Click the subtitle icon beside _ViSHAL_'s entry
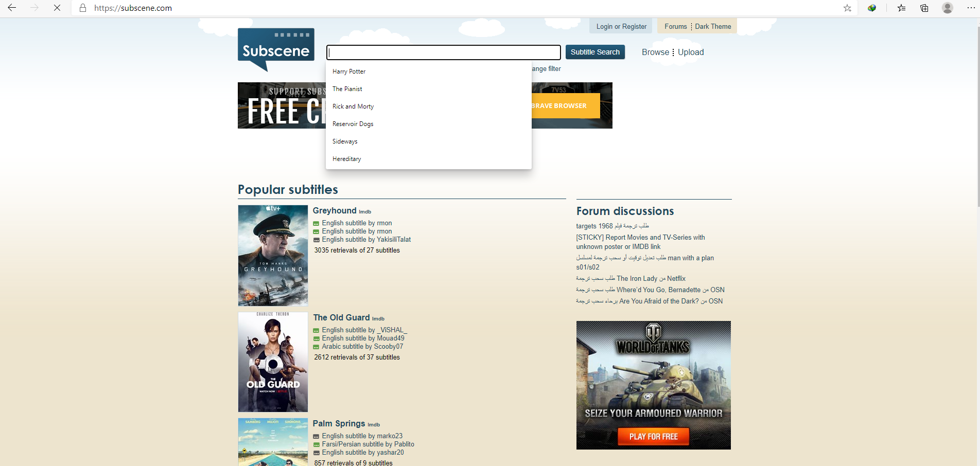This screenshot has width=980, height=466. click(x=316, y=331)
